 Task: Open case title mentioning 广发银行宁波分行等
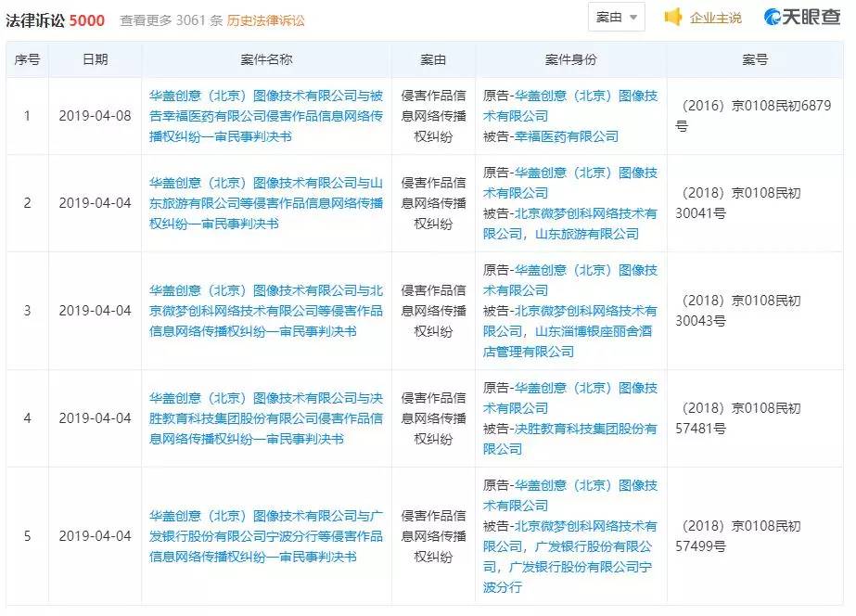tap(266, 536)
